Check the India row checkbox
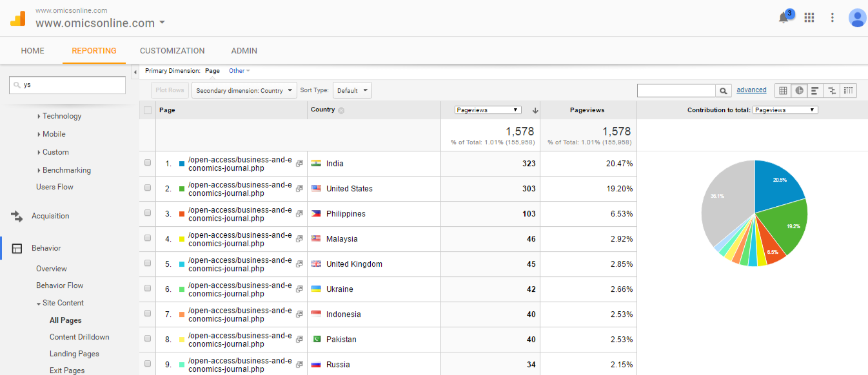This screenshot has width=868, height=375. click(x=148, y=163)
